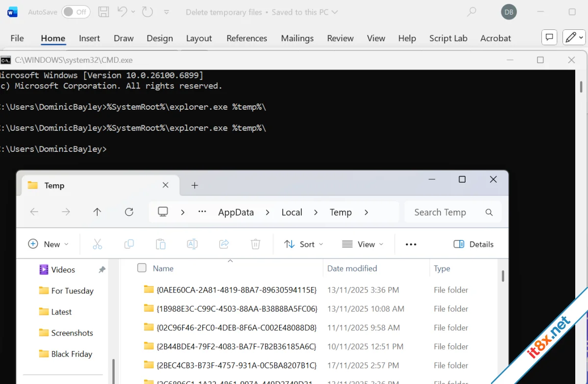
Task: Click the Search Temp input field
Action: tap(453, 212)
